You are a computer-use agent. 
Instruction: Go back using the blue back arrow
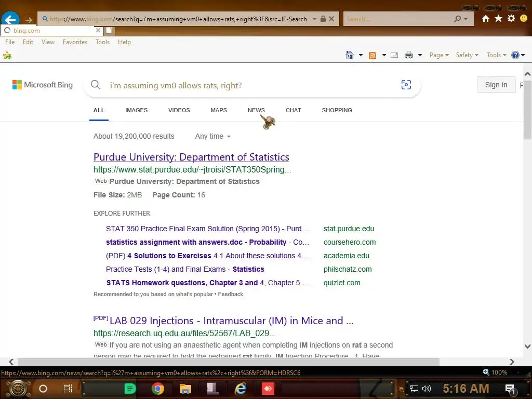(x=10, y=19)
